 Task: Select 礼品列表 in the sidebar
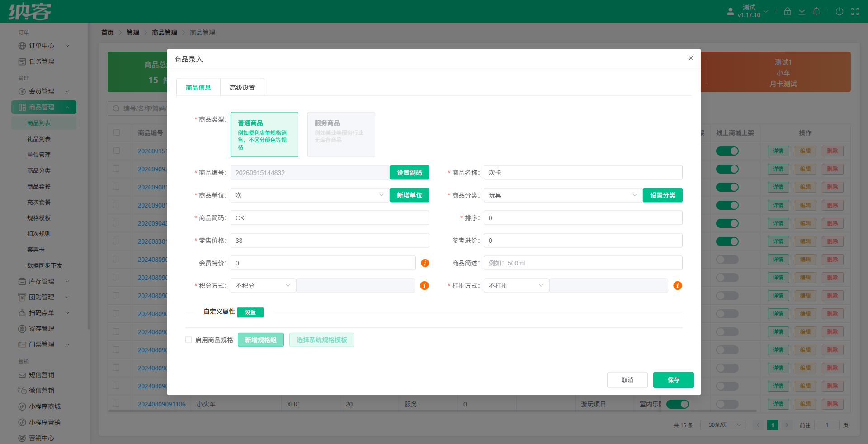tap(39, 139)
